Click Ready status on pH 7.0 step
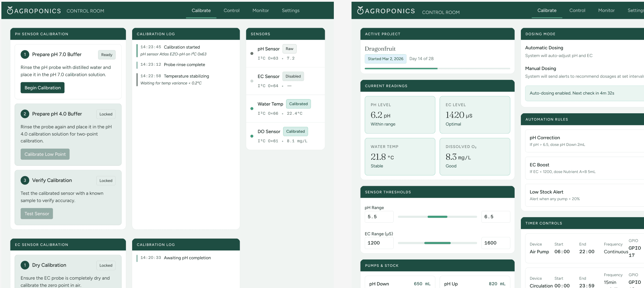Viewport: 644px width, 288px height. coord(107,55)
